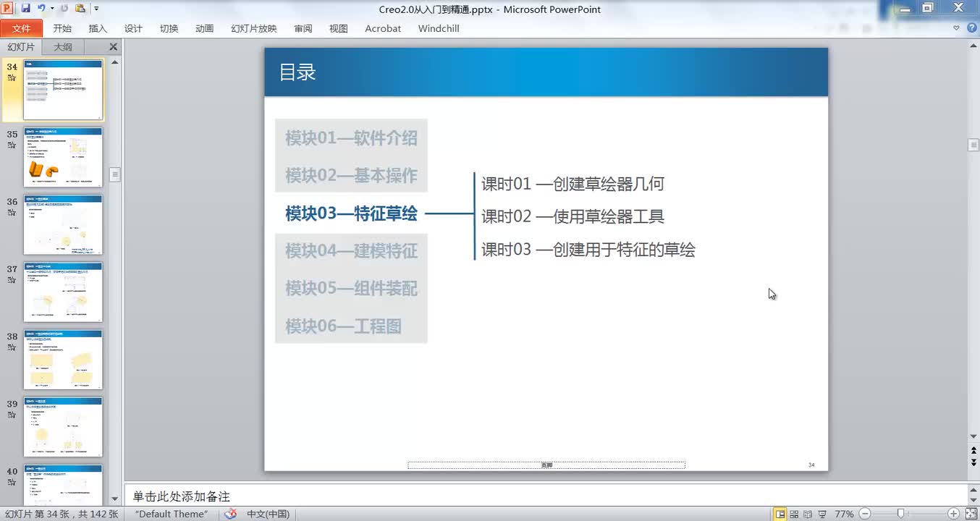The height and width of the screenshot is (521, 980).
Task: Click "Default Theme" in status bar
Action: tap(172, 514)
